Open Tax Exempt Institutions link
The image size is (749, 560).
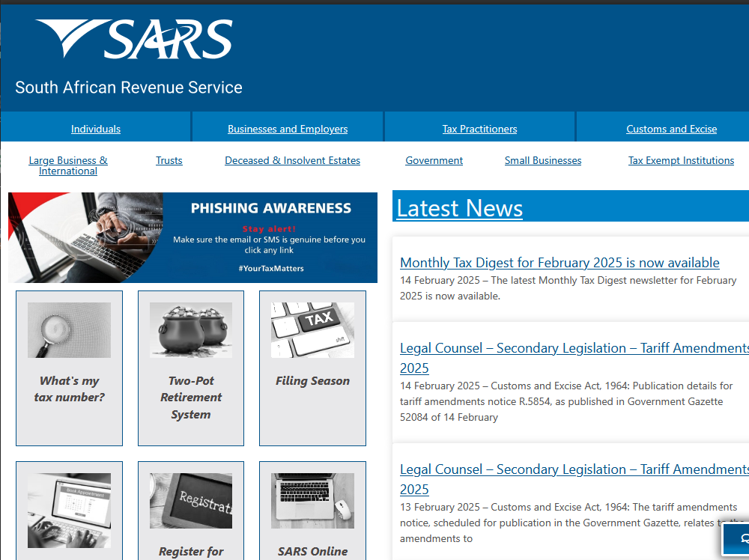(681, 160)
